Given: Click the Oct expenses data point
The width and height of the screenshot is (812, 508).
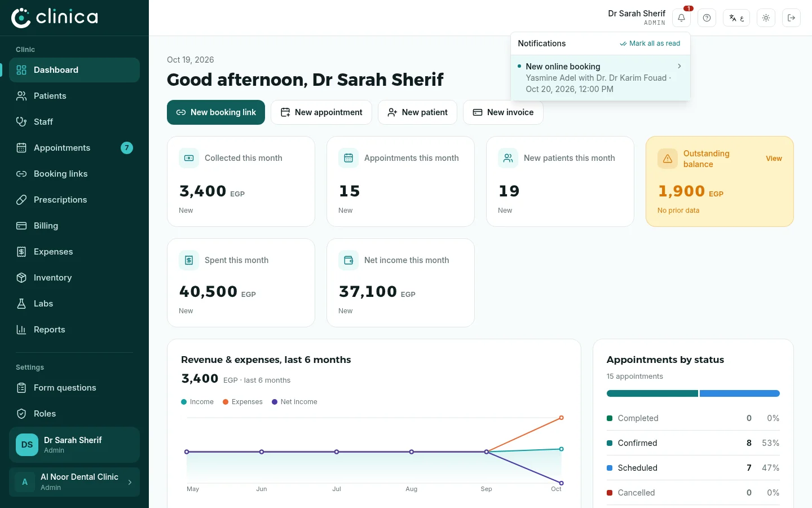Looking at the screenshot, I should 561,418.
